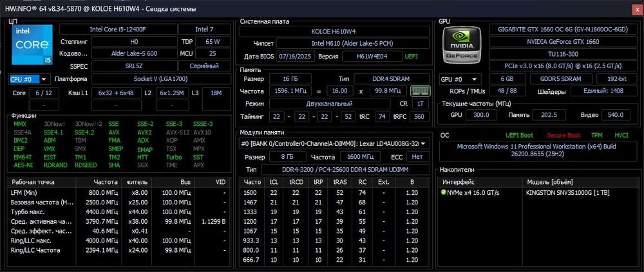Click the L2 cache 6x1.25M field

coord(172,93)
